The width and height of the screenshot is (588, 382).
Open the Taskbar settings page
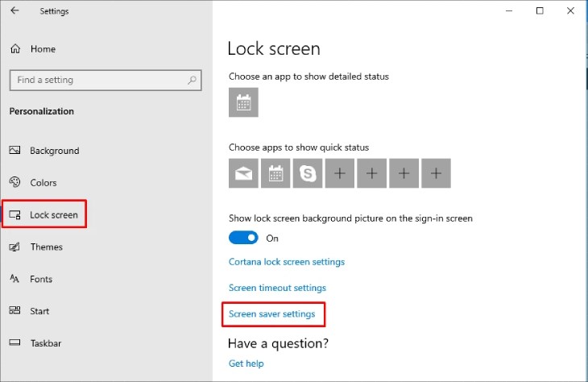point(45,343)
